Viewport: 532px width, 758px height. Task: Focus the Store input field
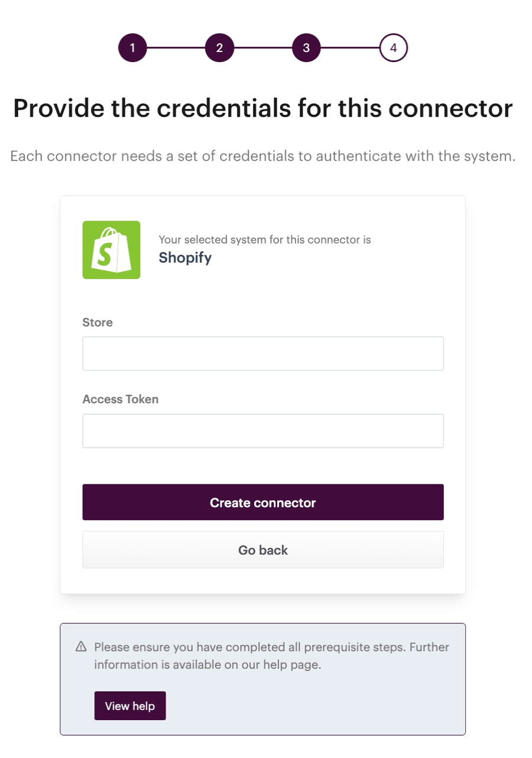tap(262, 354)
